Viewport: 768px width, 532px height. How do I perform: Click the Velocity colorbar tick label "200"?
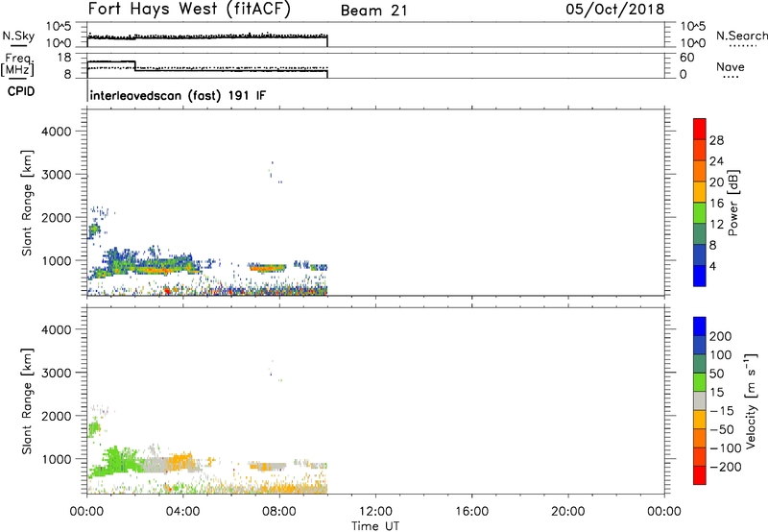tap(721, 336)
